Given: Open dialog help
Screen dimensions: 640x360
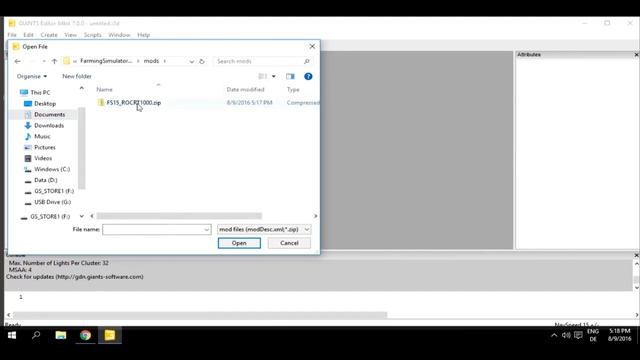Looking at the screenshot, I should click(x=308, y=76).
